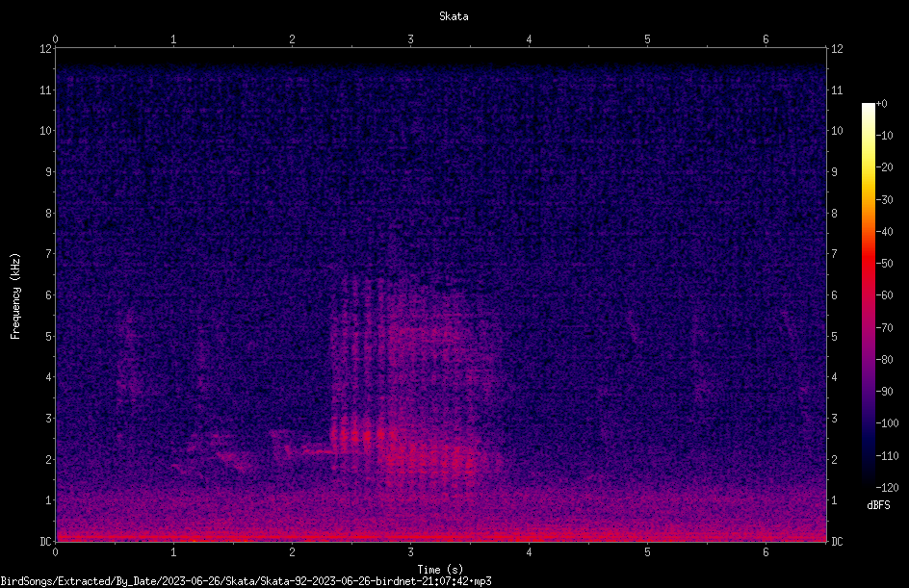This screenshot has height=588, width=909.
Task: Click the 'Skata' title text
Action: point(454,16)
